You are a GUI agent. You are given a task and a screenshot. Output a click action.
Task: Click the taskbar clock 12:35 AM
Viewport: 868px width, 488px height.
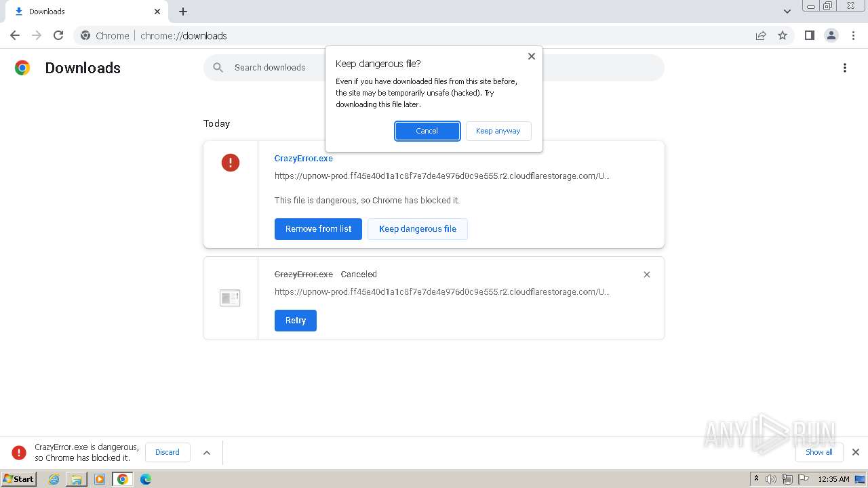[833, 479]
